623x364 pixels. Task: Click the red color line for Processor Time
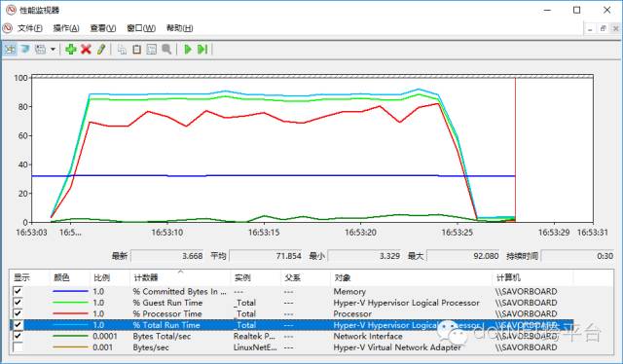coord(70,313)
